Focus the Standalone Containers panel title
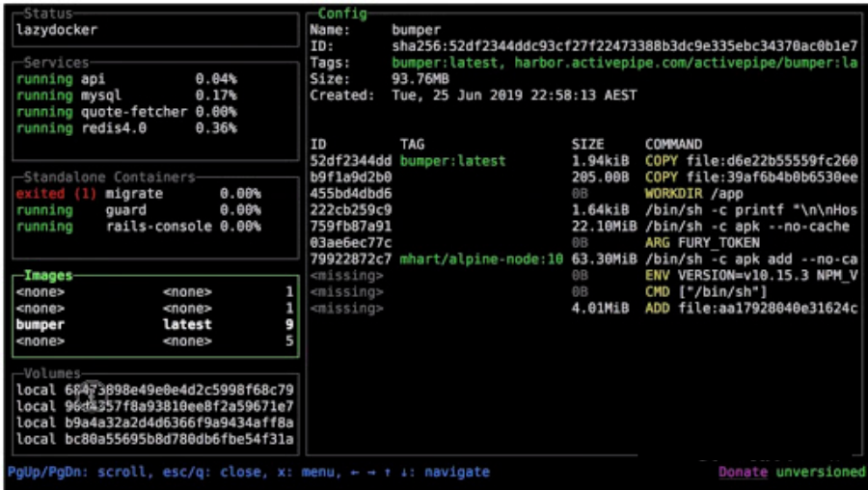 110,177
